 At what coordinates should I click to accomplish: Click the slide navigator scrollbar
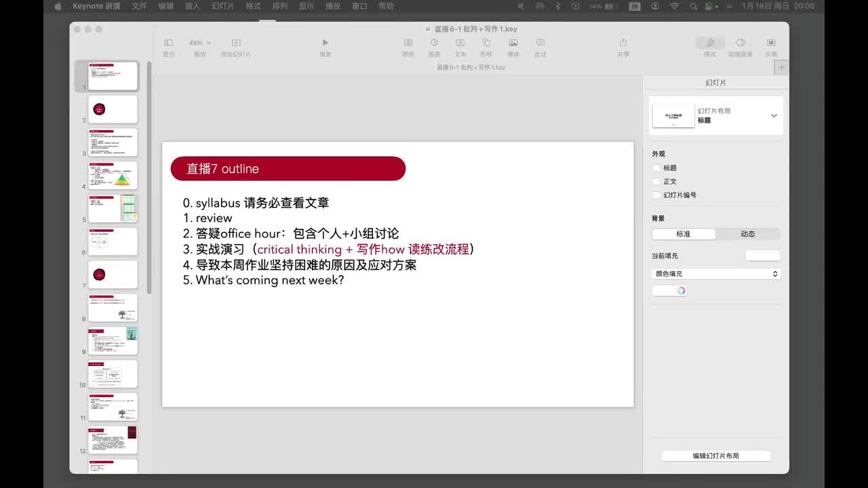[149, 178]
